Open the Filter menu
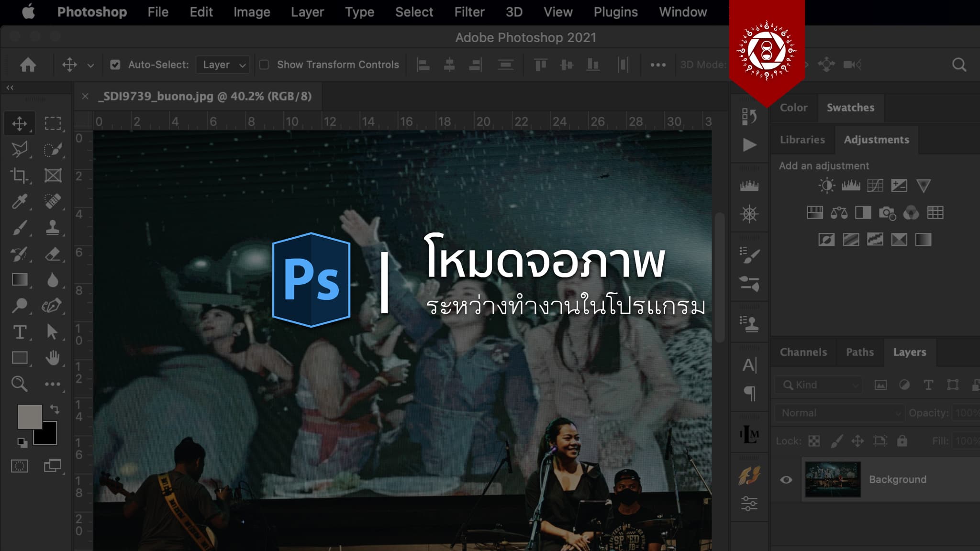980x551 pixels. tap(469, 12)
